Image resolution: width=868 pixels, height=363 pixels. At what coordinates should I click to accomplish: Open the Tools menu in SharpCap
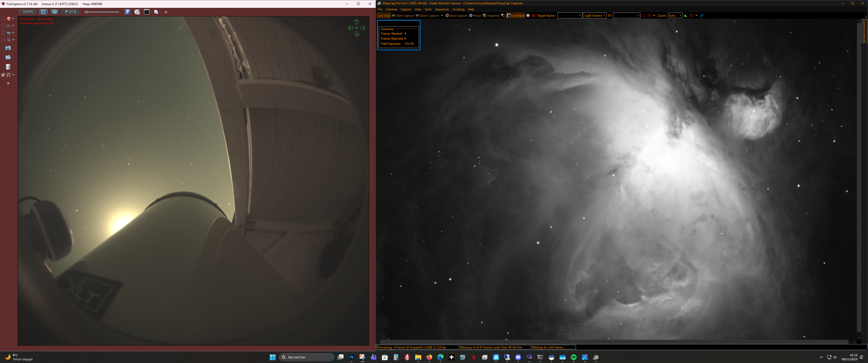[x=428, y=9]
